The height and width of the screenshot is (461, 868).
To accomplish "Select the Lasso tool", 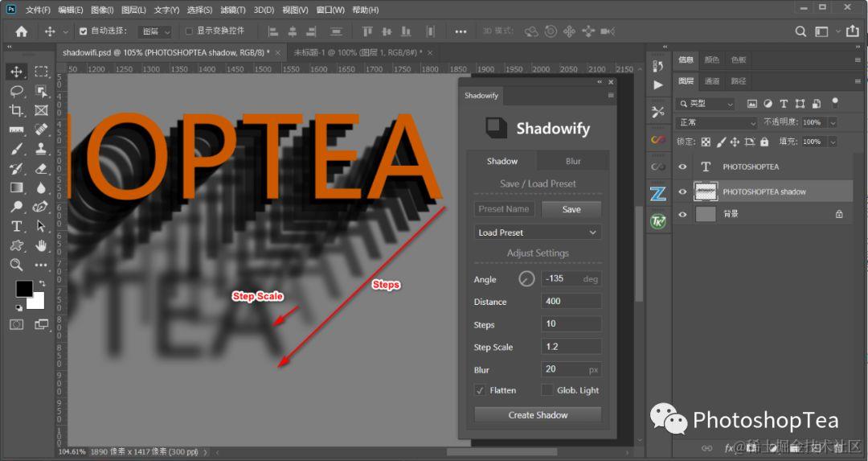I will 17,91.
